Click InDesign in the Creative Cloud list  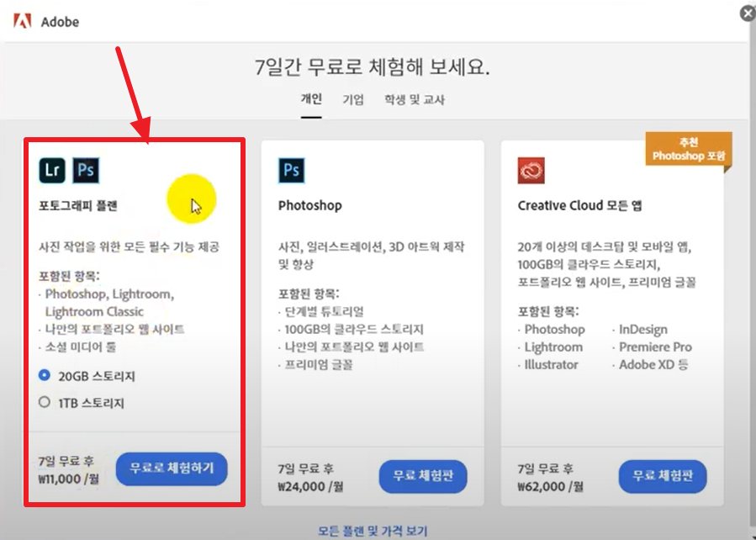tap(643, 330)
